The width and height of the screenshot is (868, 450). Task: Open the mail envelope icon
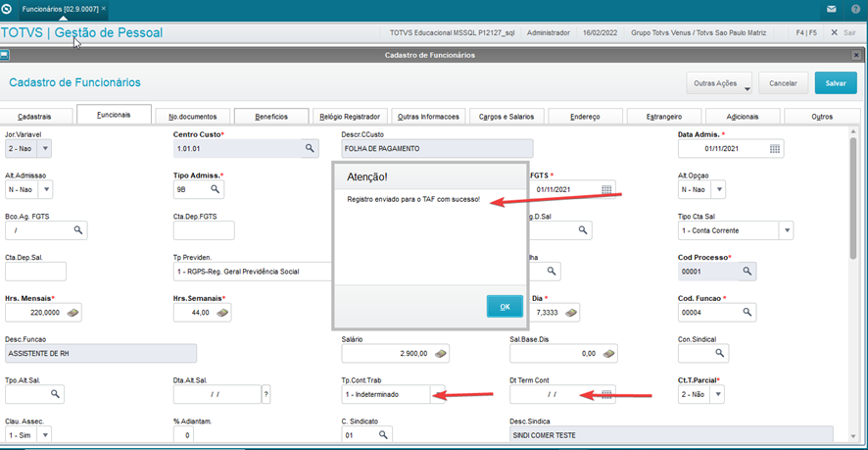tap(832, 10)
